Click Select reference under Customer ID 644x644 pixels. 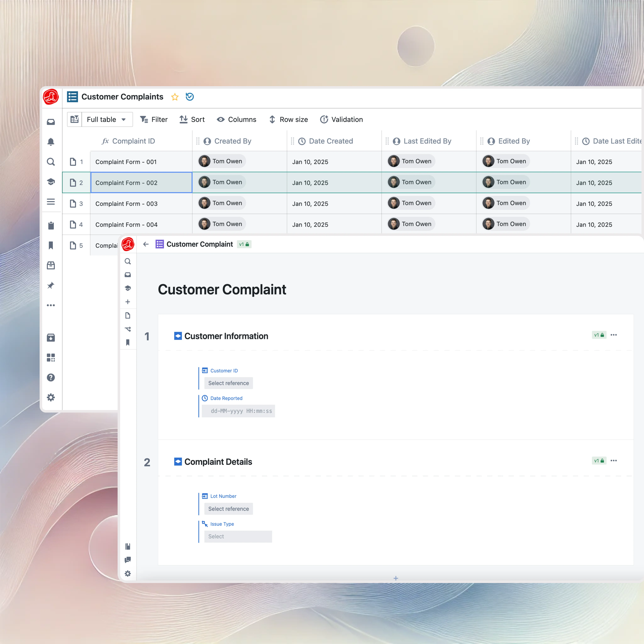(228, 383)
